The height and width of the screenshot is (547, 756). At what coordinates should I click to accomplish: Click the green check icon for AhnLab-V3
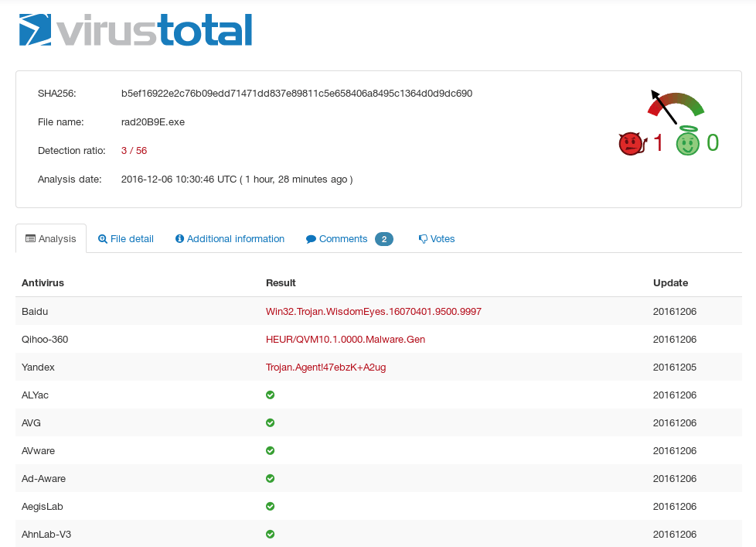coord(270,535)
